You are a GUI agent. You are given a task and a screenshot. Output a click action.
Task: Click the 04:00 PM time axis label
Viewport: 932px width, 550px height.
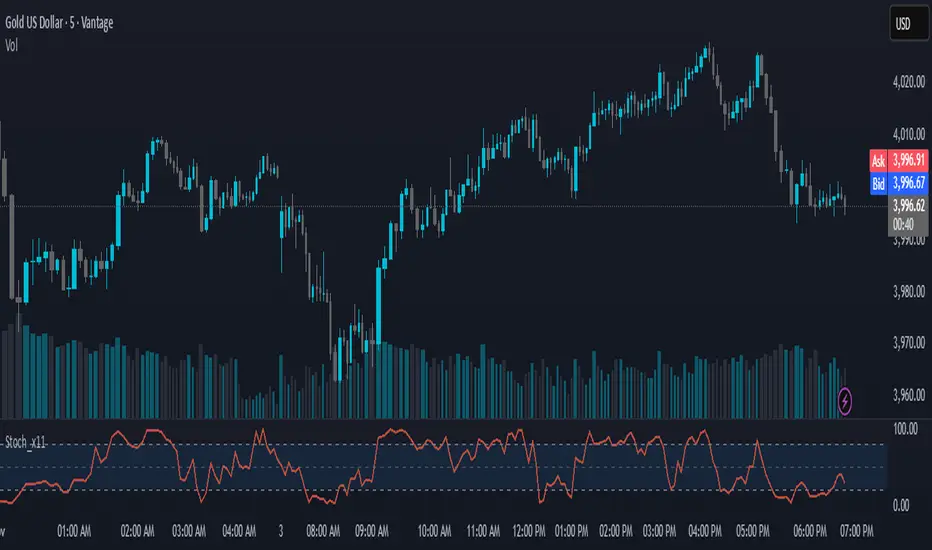pos(707,529)
